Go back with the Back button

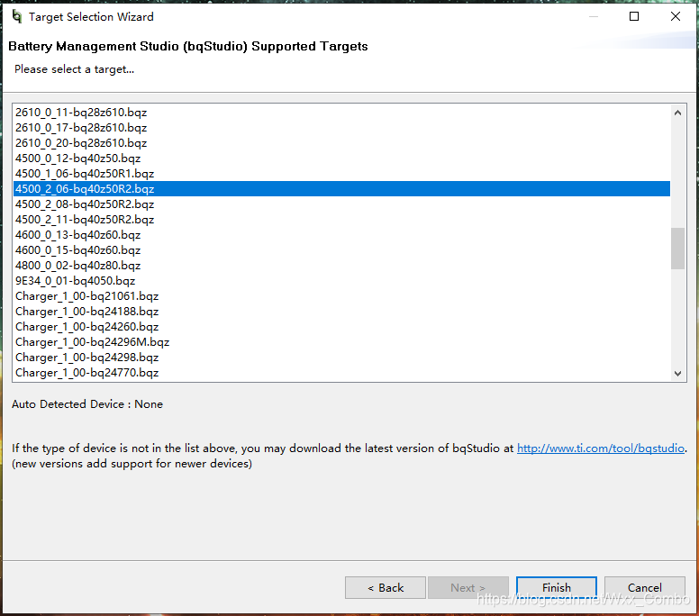386,587
